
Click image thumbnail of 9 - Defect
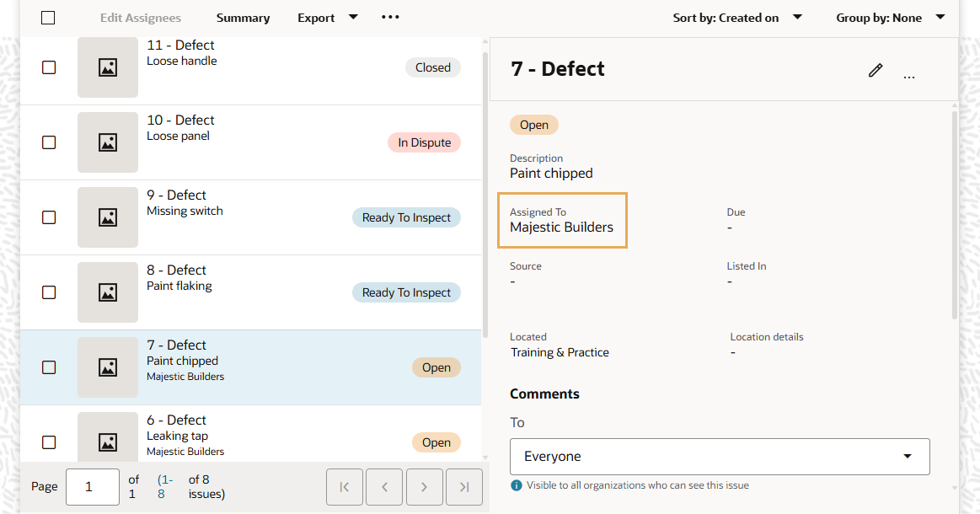pos(108,217)
